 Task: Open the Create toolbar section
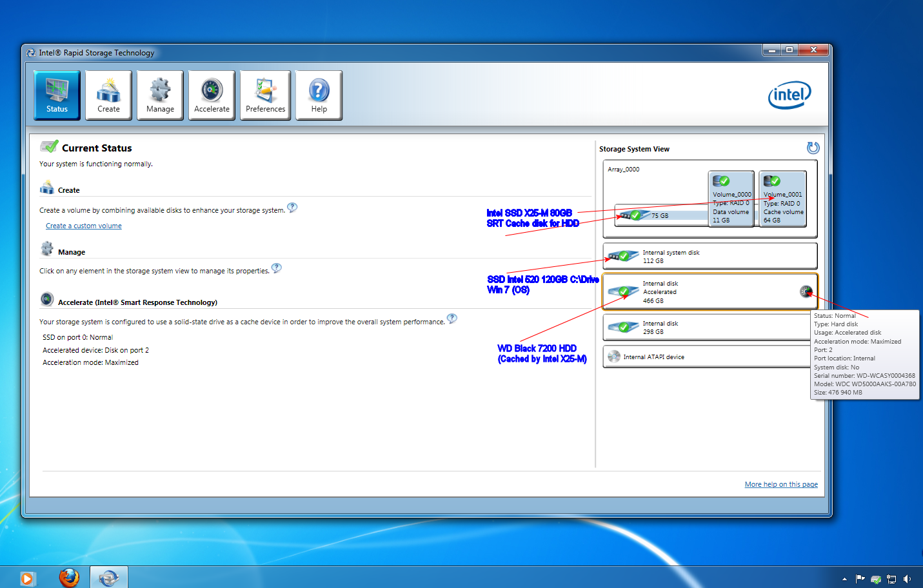[x=108, y=95]
